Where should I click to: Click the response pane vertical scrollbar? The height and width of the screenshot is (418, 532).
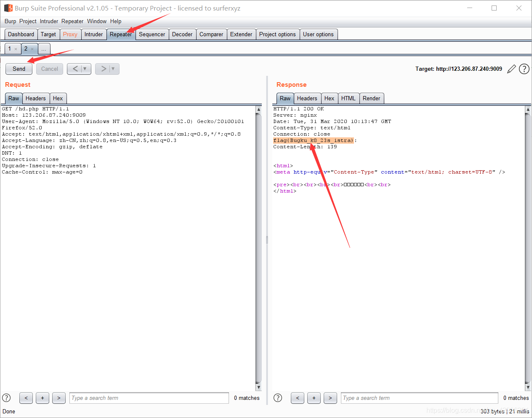pos(528,248)
